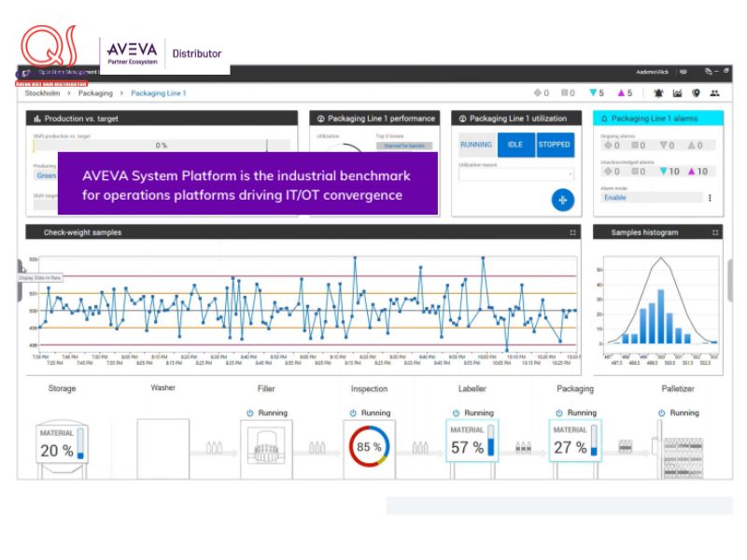Go to Packaging in the breadcrumb

95,93
